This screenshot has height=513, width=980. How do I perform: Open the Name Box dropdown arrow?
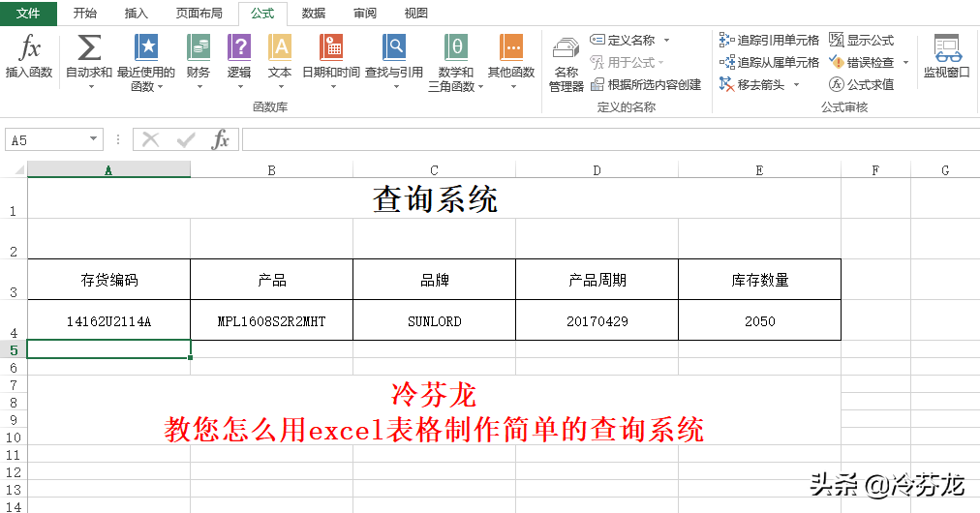93,138
